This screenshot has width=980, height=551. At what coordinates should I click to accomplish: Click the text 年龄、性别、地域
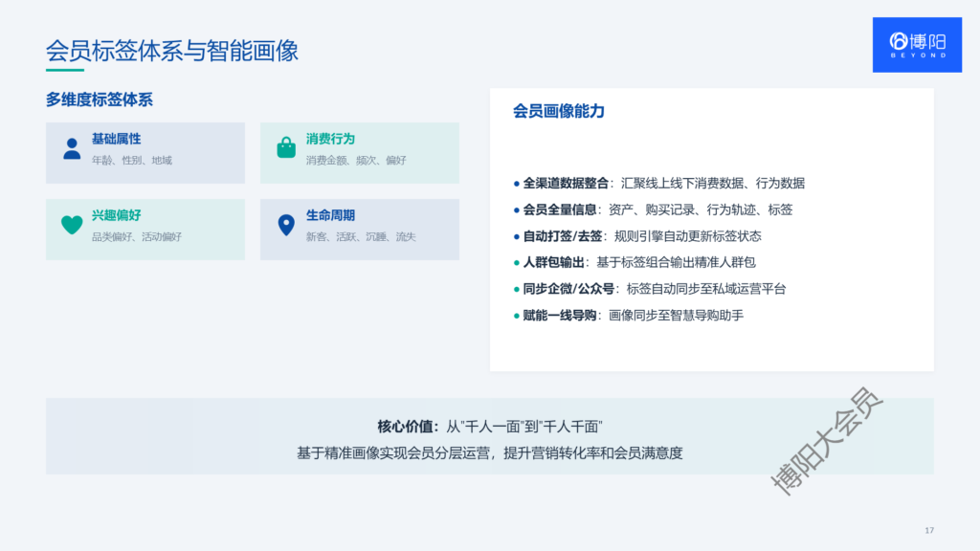pos(132,161)
